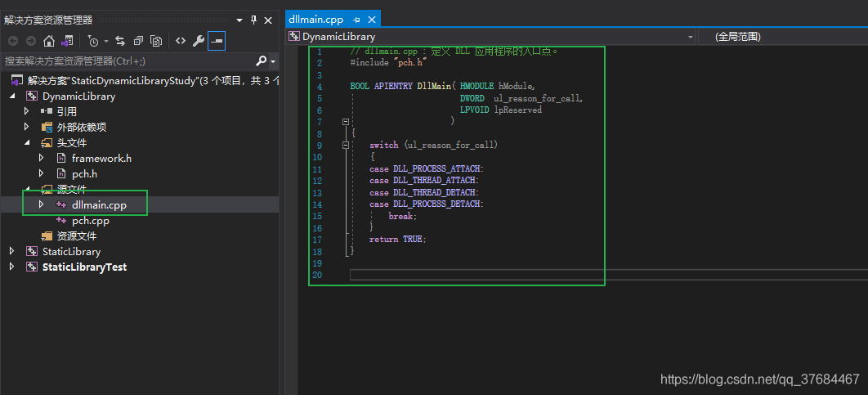Image resolution: width=868 pixels, height=395 pixels.
Task: Click the Pending Changes Filter clock icon
Action: pos(93,41)
